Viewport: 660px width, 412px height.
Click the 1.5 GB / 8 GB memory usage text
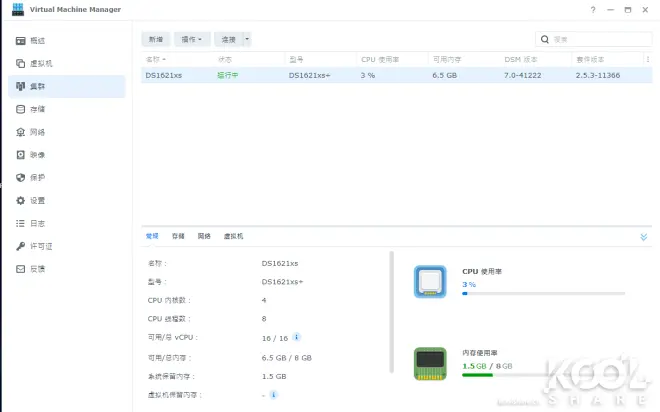click(487, 366)
